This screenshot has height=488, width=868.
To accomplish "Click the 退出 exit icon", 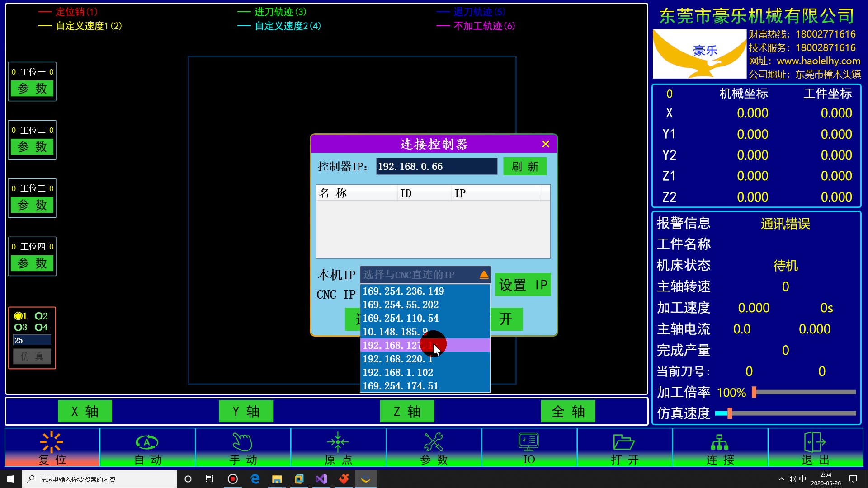I will 815,442.
